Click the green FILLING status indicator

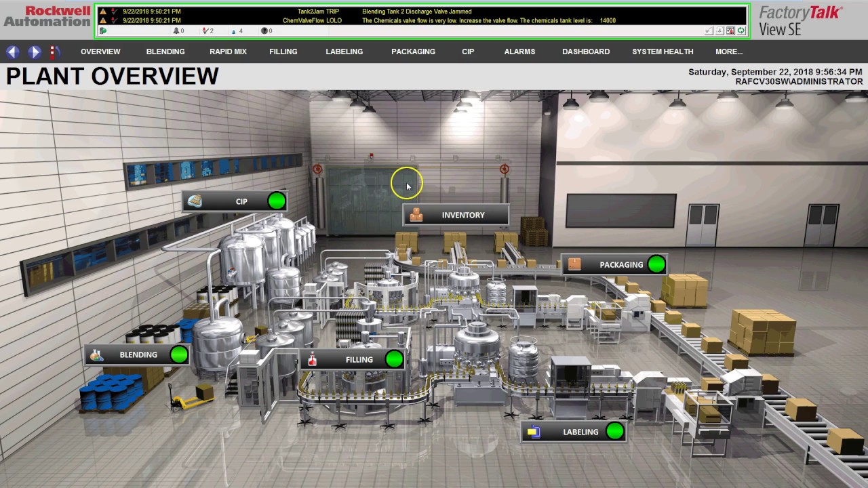click(x=394, y=359)
